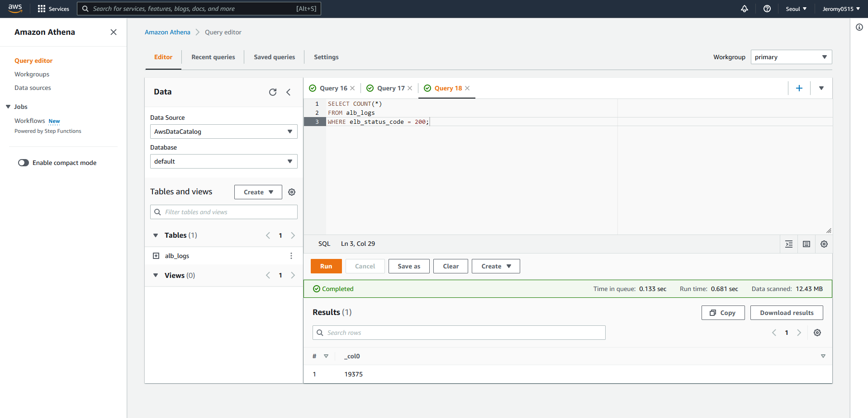Go to next results page arrow
Image resolution: width=868 pixels, height=418 pixels.
(799, 333)
